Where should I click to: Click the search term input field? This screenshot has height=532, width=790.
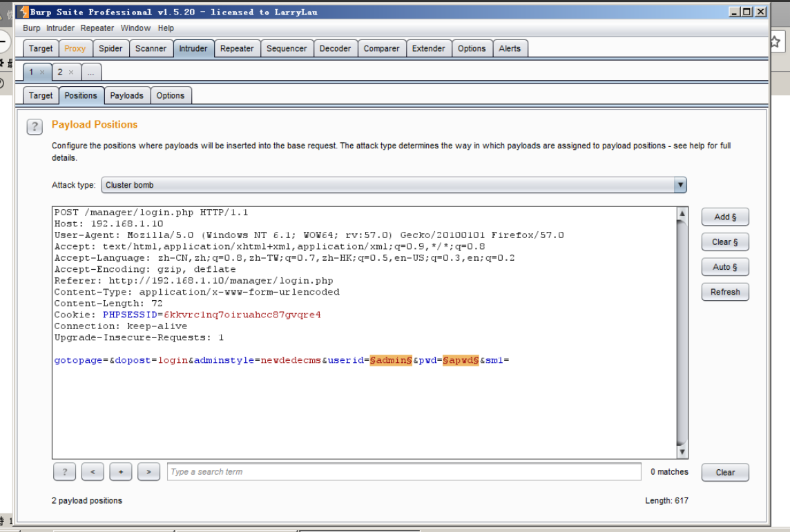(404, 471)
